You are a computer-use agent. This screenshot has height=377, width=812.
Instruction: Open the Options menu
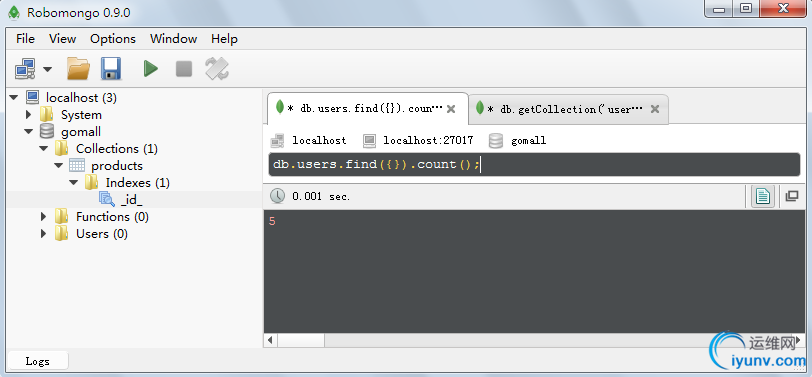point(113,39)
